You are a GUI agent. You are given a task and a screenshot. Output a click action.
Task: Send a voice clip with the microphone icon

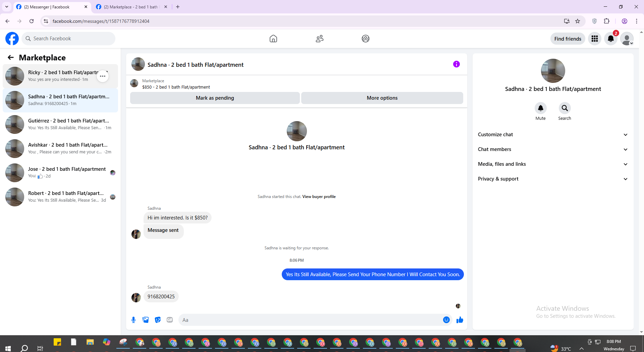[133, 320]
